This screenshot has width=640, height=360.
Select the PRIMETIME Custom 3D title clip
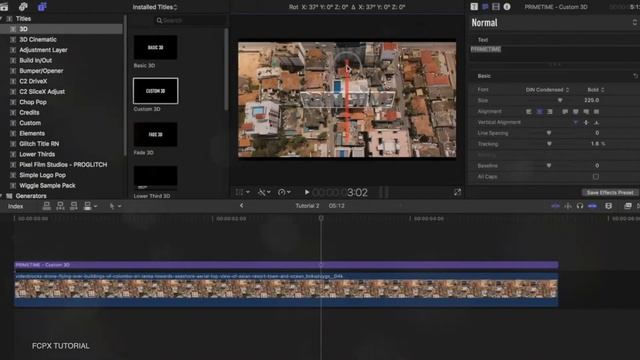tap(286, 265)
